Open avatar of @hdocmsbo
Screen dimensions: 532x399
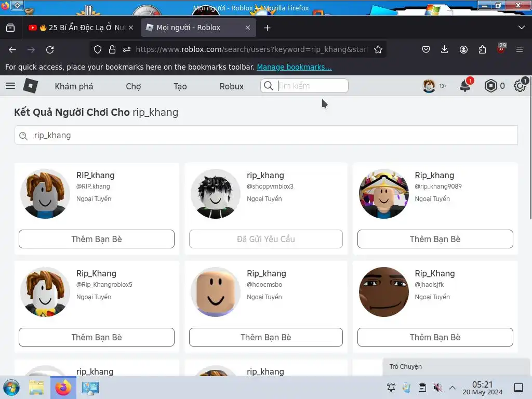216,292
